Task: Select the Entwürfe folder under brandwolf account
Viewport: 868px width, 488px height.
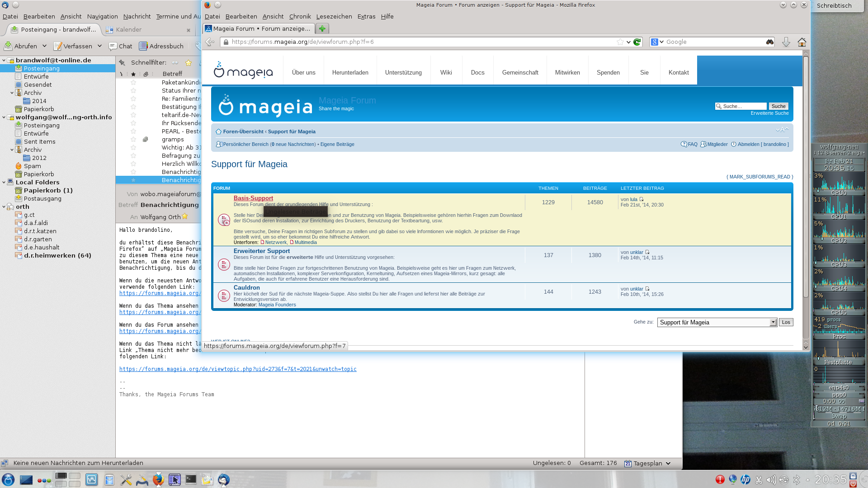Action: (x=36, y=76)
